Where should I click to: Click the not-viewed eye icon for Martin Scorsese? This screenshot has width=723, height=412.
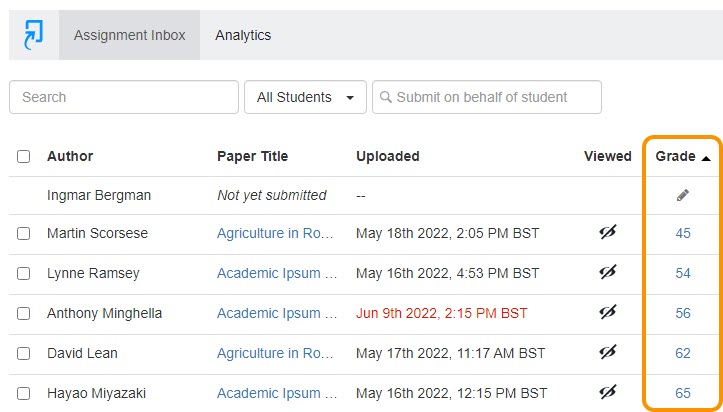[x=607, y=233]
